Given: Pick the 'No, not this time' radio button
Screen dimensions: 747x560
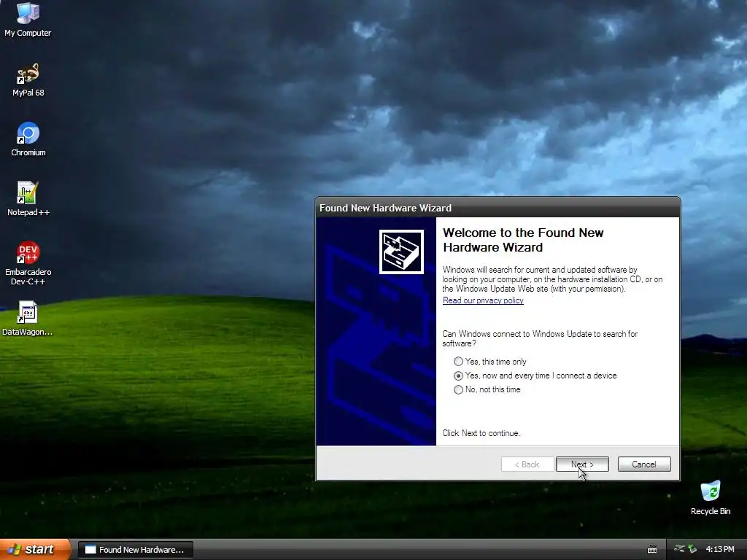Looking at the screenshot, I should point(487,389).
